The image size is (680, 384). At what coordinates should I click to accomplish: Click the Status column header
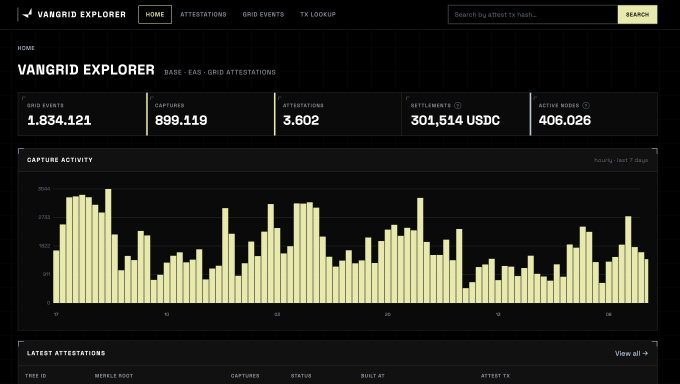pos(301,376)
